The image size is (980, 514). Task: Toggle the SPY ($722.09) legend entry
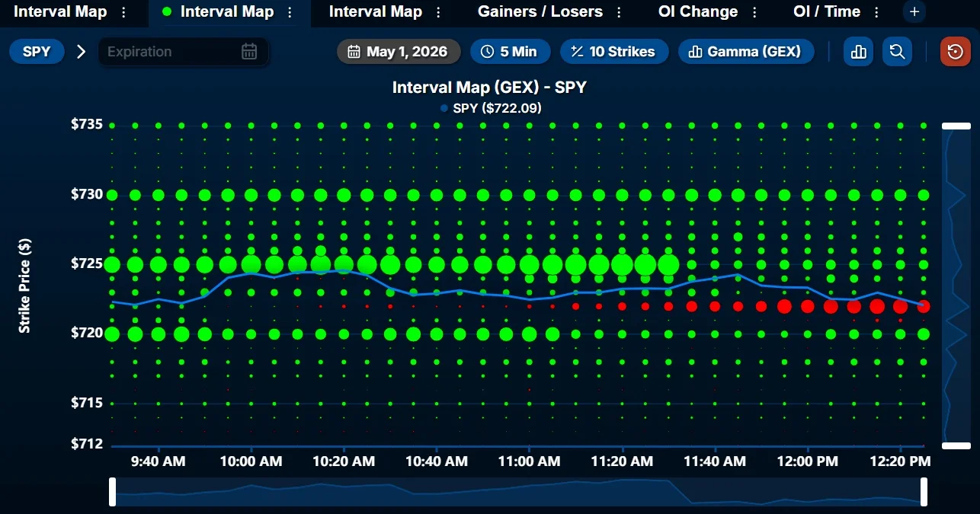click(x=491, y=108)
